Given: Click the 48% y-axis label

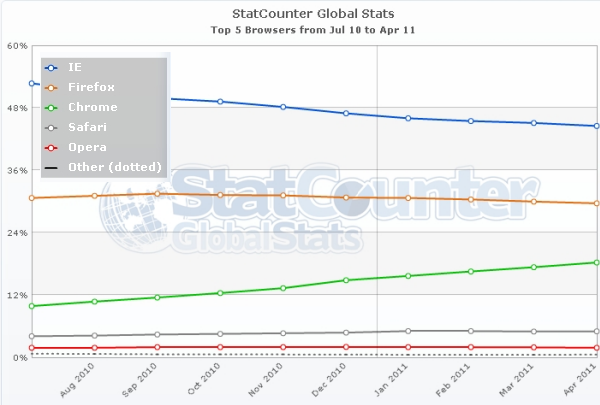Looking at the screenshot, I should pyautogui.click(x=15, y=108).
